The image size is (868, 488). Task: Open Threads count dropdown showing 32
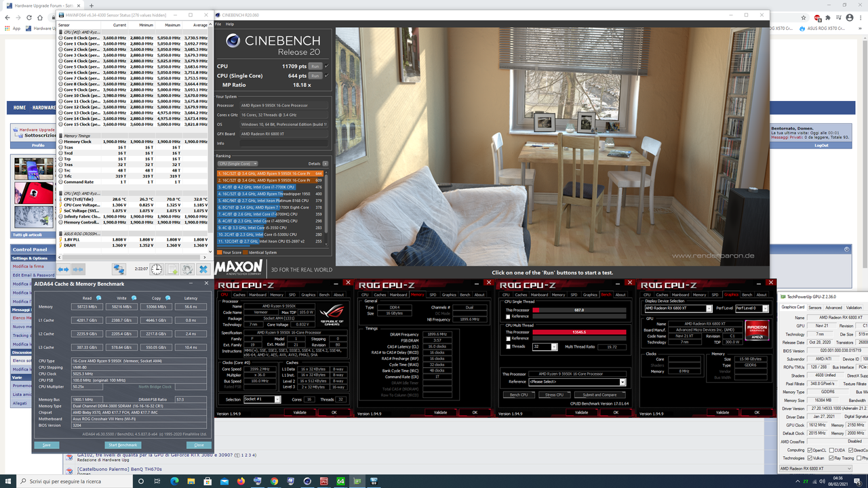tap(545, 346)
